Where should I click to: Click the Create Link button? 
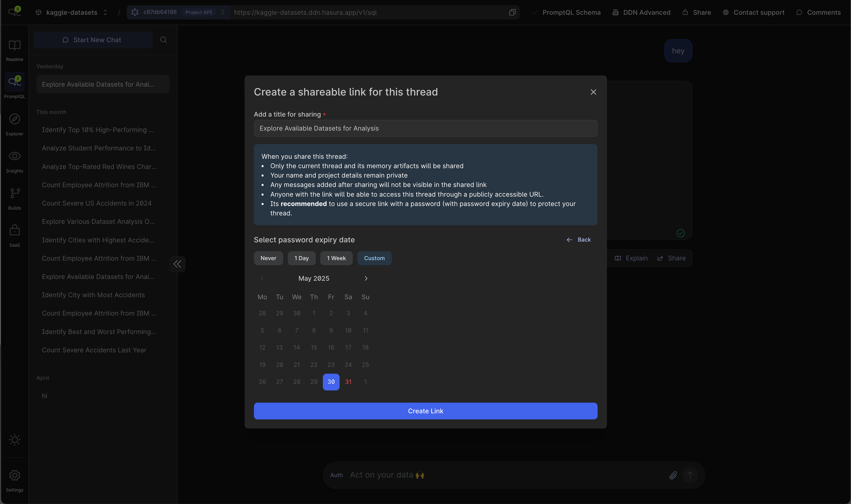[x=425, y=411]
